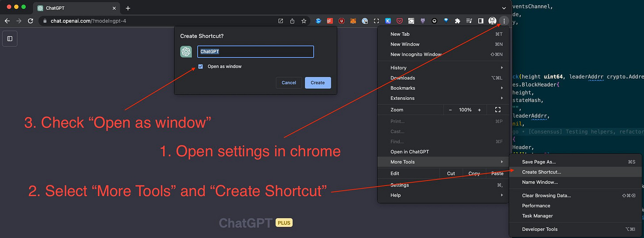Click Create in Create Shortcut dialog
The height and width of the screenshot is (238, 644).
pos(318,83)
